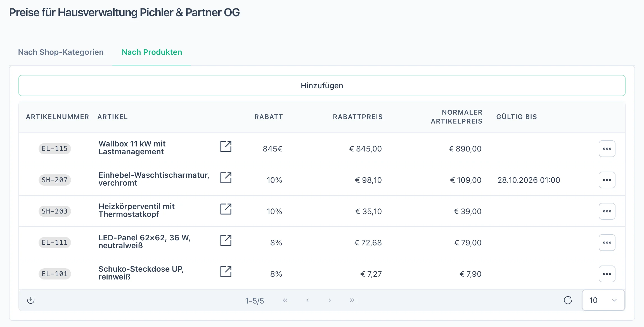This screenshot has height=327, width=644.
Task: Click the Hinzufügen button
Action: tap(322, 86)
